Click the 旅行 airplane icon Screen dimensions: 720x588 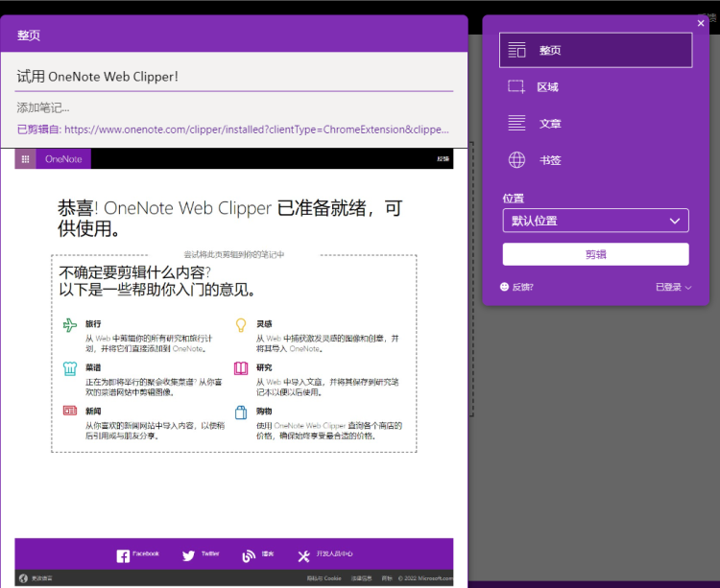pyautogui.click(x=69, y=326)
